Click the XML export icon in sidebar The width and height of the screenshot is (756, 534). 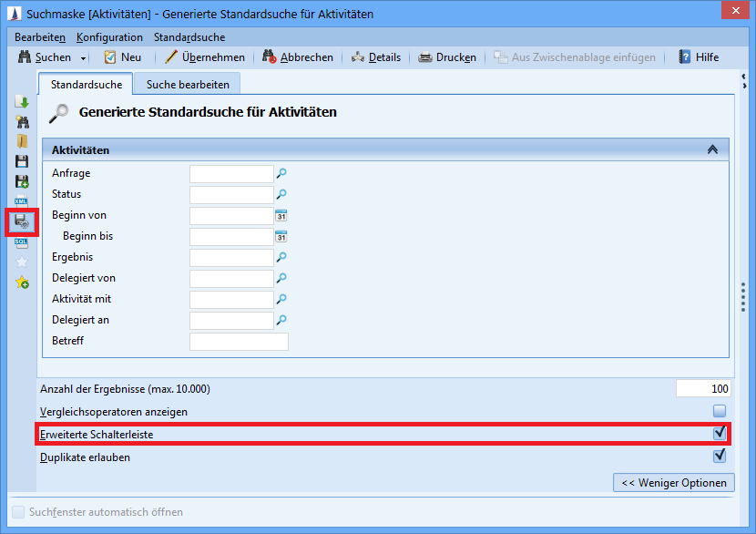click(22, 201)
